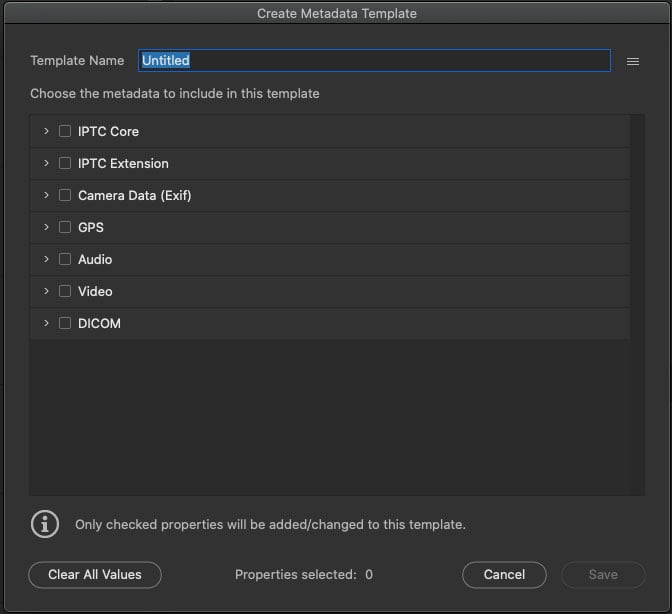This screenshot has height=614, width=672.
Task: Expand the IPTC Core section
Action: click(x=46, y=131)
